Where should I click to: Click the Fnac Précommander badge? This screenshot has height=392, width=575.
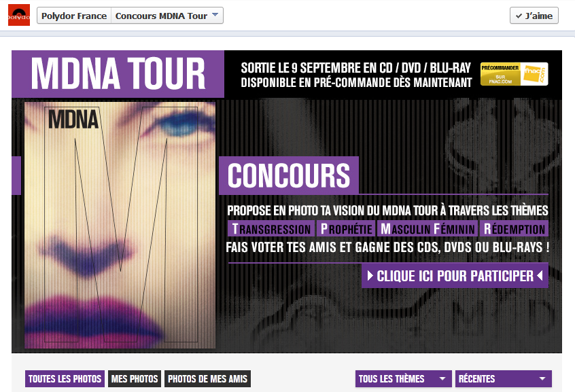[x=514, y=74]
